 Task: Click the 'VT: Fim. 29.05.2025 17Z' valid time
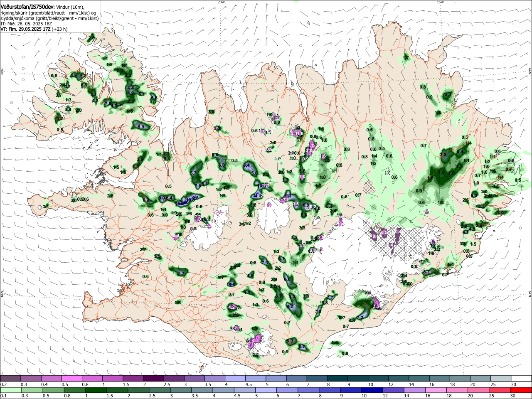pos(25,29)
